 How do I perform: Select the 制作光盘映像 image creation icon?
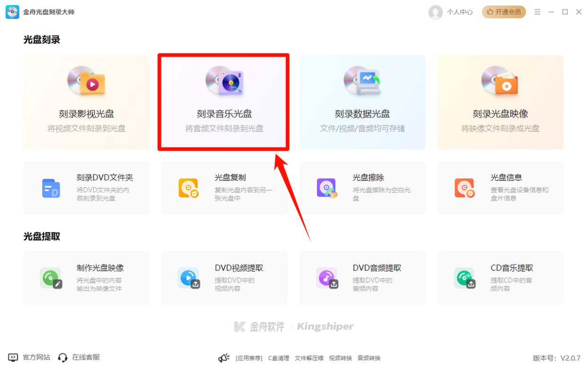(x=51, y=278)
